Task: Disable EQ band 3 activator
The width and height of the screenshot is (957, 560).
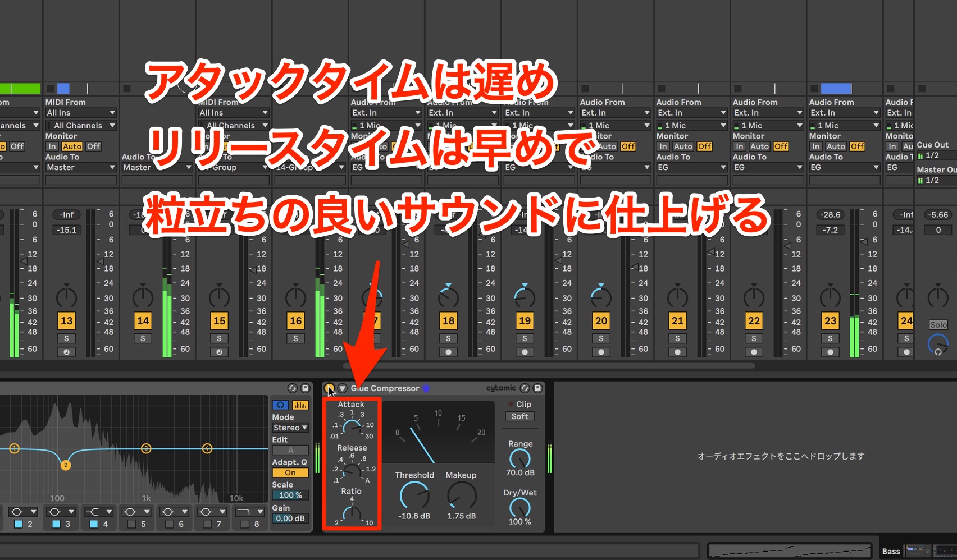Action: pos(56,524)
